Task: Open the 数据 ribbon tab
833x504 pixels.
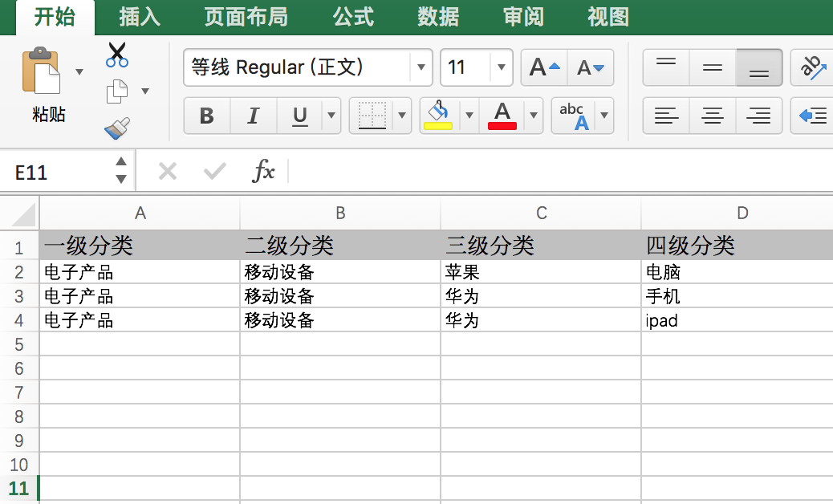Action: coord(438,16)
